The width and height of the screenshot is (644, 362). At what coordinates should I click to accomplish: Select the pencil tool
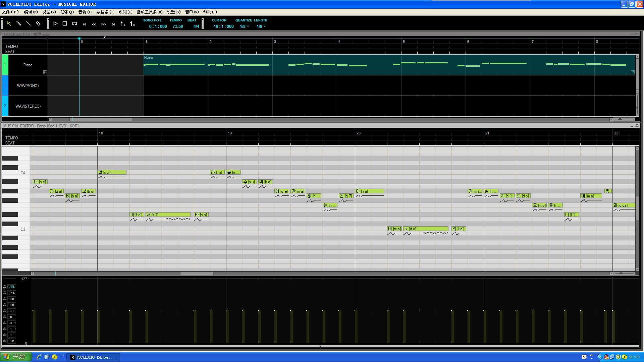click(19, 23)
